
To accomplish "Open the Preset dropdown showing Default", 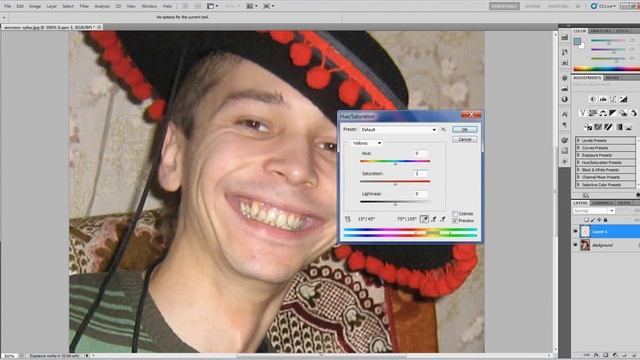I will coord(398,129).
